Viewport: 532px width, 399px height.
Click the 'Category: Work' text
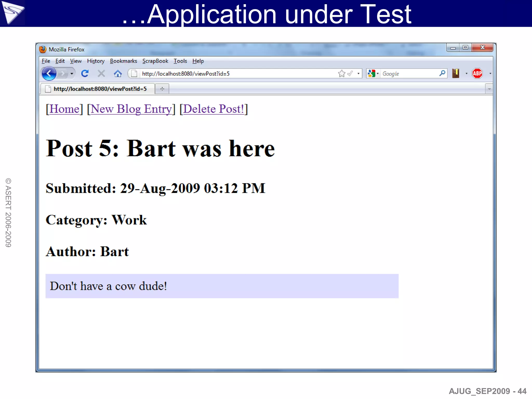pyautogui.click(x=96, y=220)
